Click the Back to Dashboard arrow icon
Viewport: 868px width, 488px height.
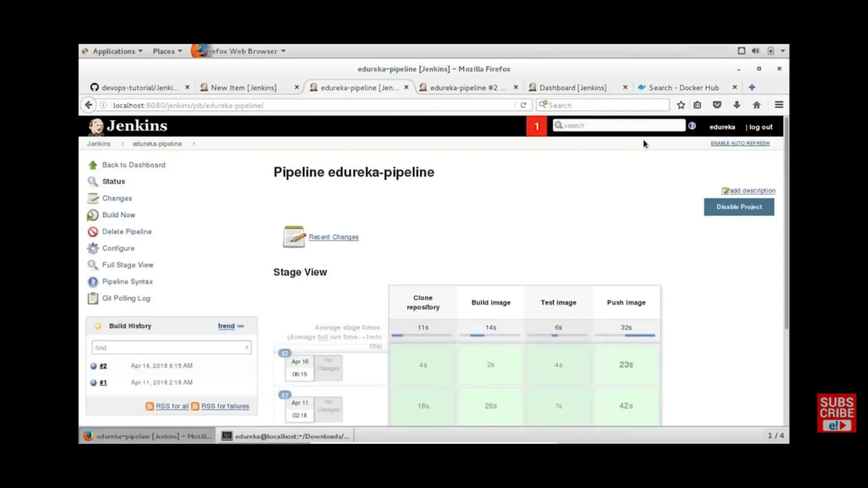tap(93, 165)
